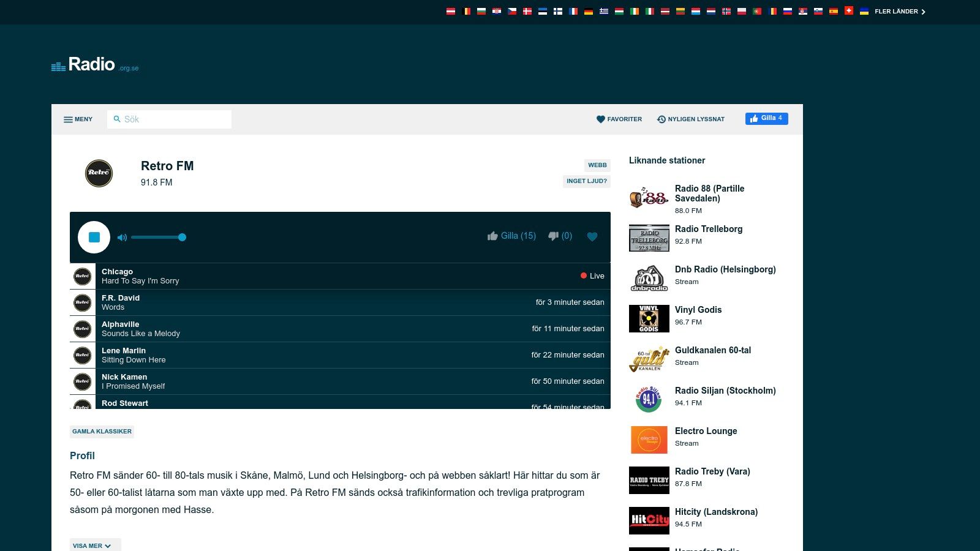Switch to Portugal via its flag
980x551 pixels.
coord(757,11)
